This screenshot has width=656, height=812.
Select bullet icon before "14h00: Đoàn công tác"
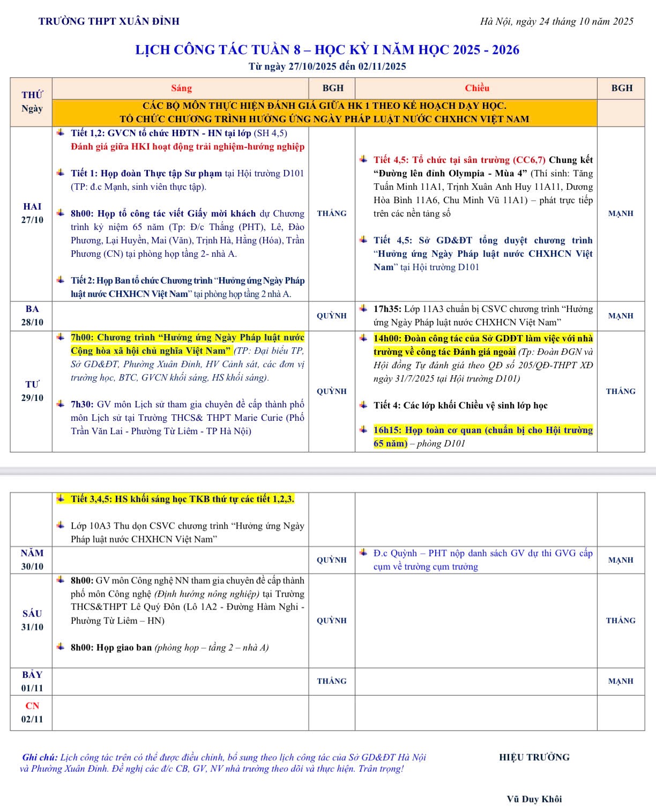363,338
